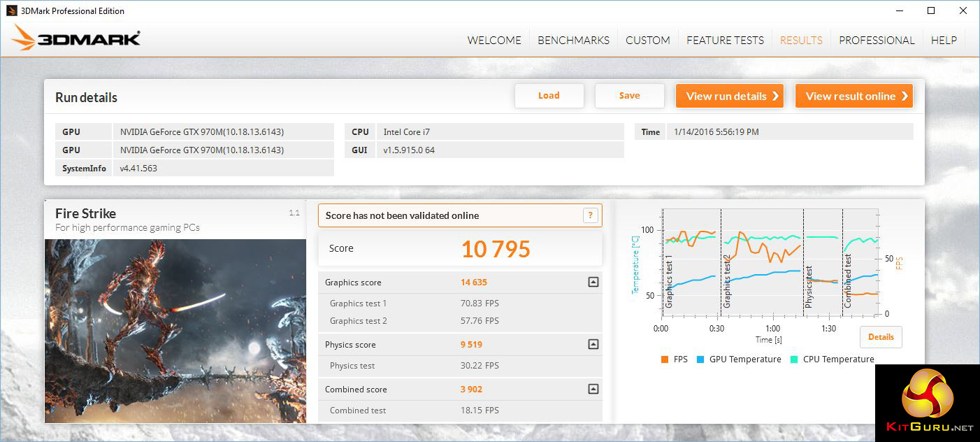Viewport: 980px width, 442px height.
Task: Switch to the CUSTOM tab
Action: 648,41
